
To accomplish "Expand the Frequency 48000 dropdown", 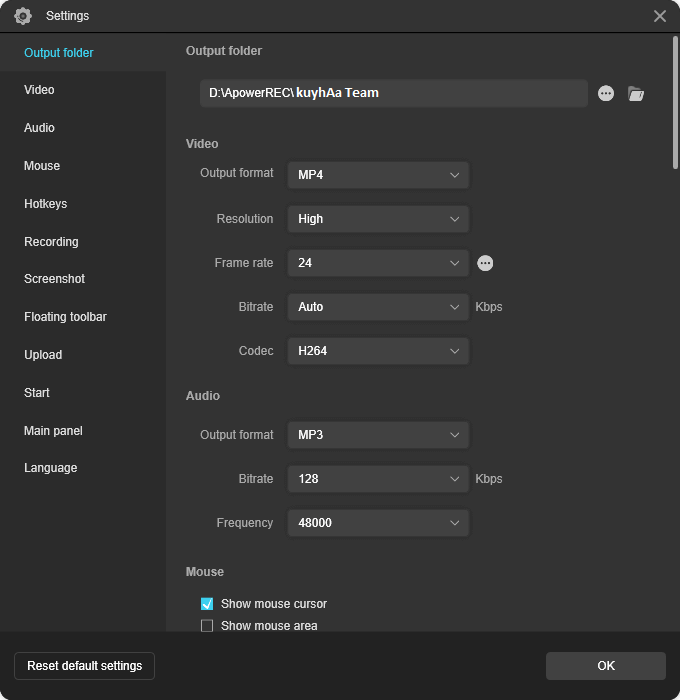I will pyautogui.click(x=378, y=523).
